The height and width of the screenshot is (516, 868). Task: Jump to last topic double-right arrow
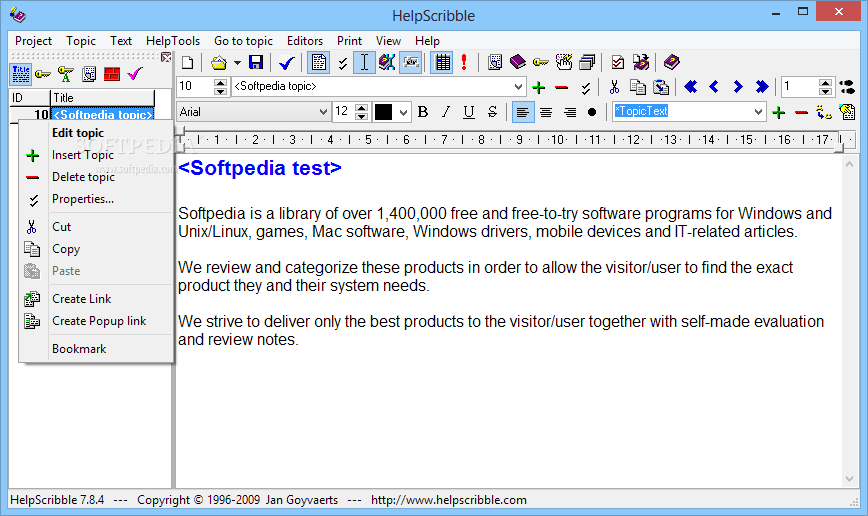(762, 87)
